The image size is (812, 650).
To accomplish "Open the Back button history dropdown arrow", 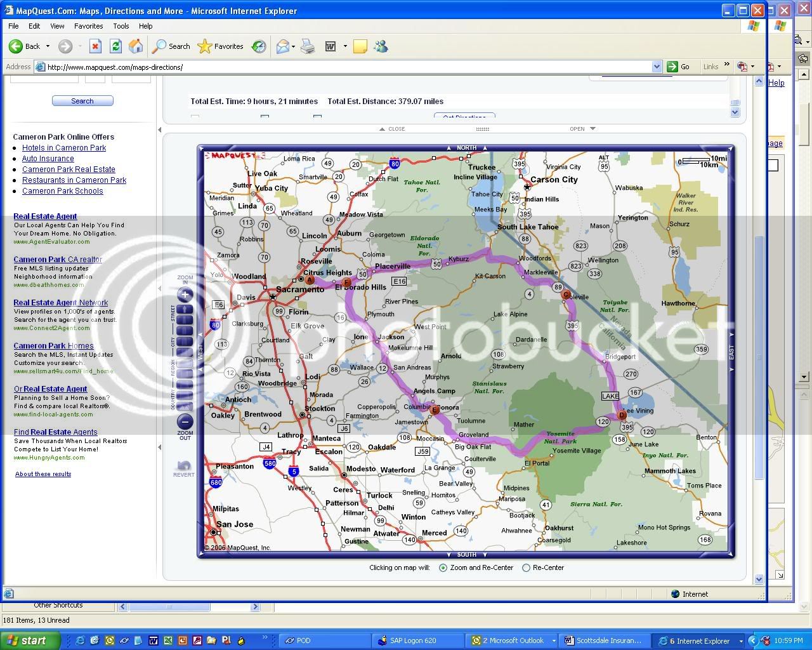I will click(48, 46).
